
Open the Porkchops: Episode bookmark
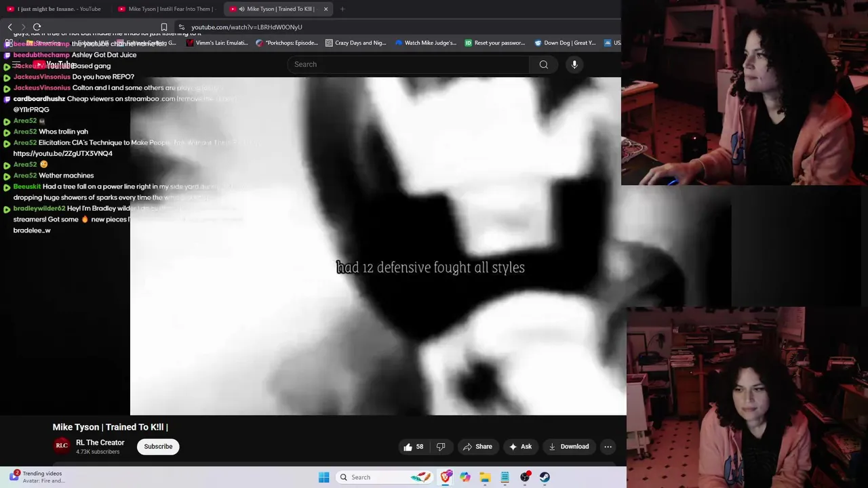[287, 43]
